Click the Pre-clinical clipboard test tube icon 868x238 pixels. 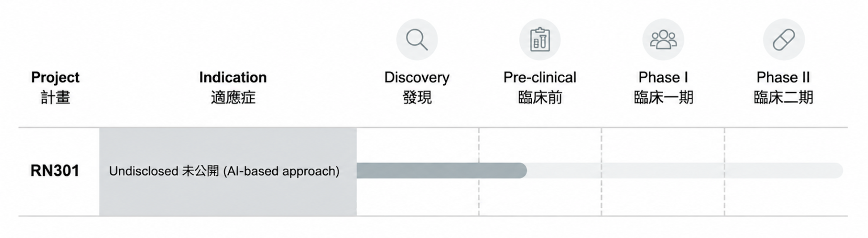coord(540,39)
